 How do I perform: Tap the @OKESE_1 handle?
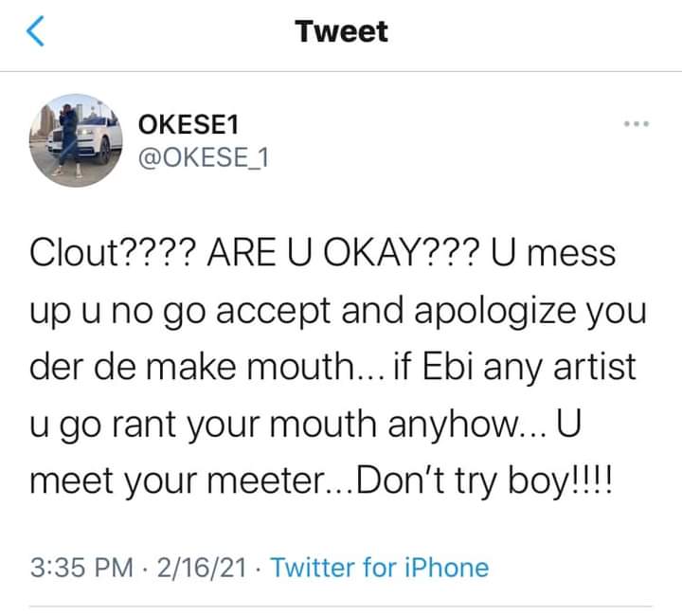coord(204,157)
